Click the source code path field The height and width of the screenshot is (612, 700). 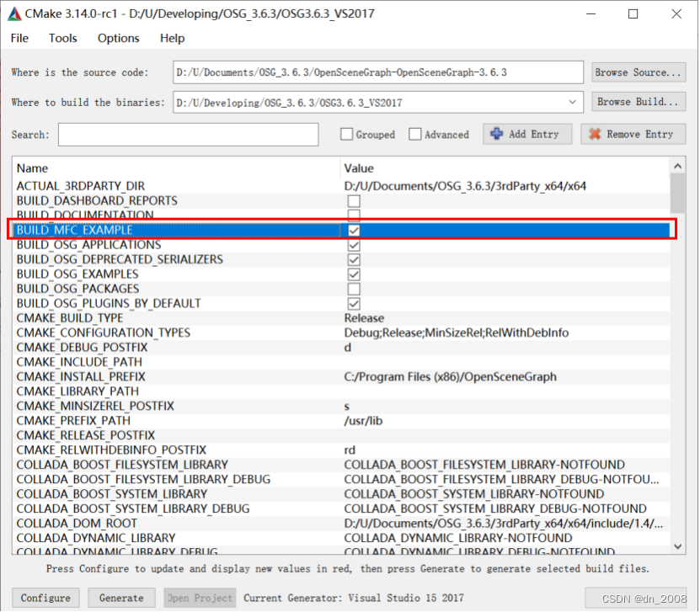coord(378,72)
